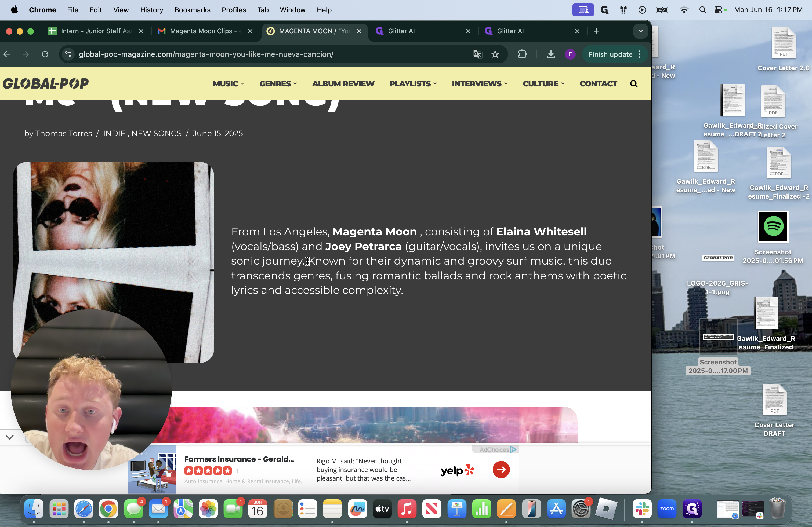Open the Bookmarks menu

pos(192,10)
